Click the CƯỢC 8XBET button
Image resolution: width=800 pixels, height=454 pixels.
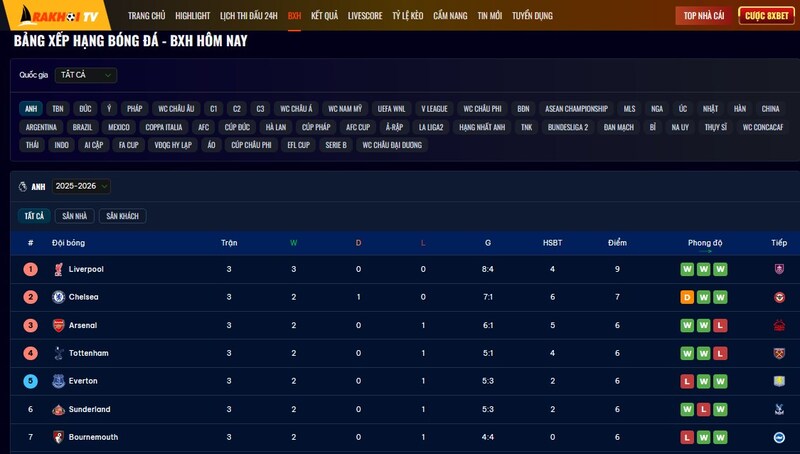(x=766, y=16)
